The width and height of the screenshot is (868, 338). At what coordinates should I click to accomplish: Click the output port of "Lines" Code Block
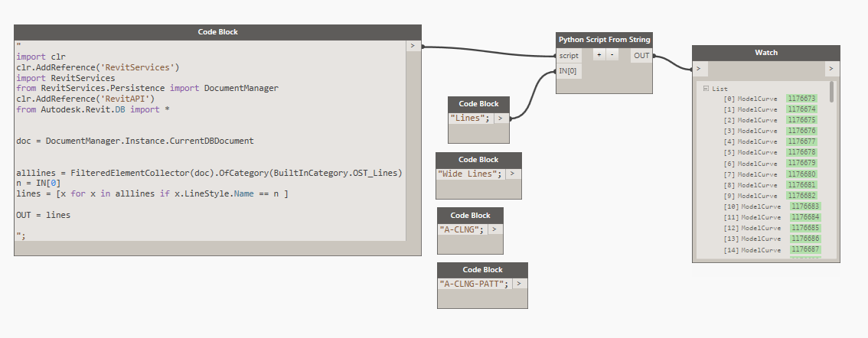point(501,118)
